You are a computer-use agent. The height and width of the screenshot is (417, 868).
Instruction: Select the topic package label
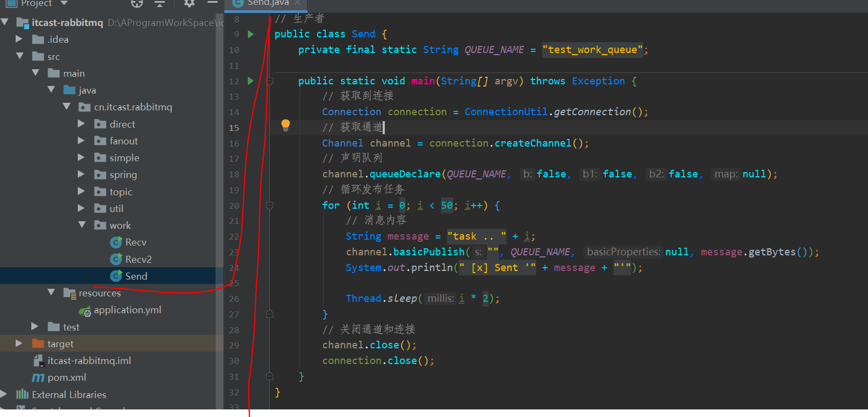pos(121,192)
